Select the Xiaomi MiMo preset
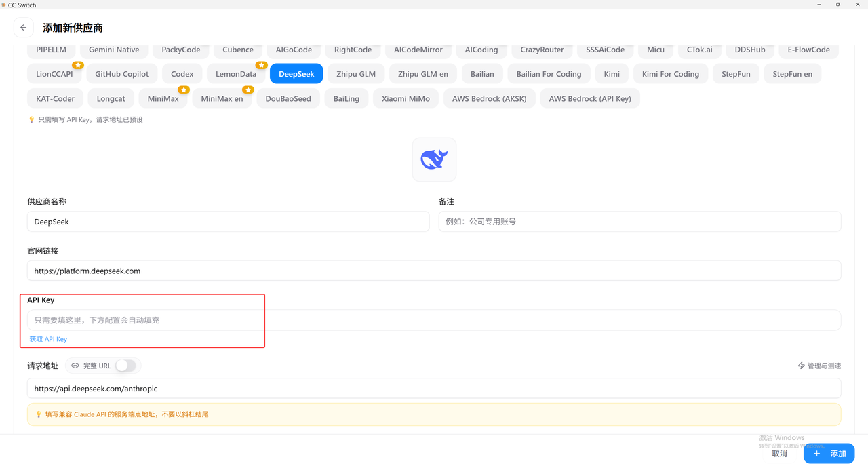Image resolution: width=868 pixels, height=472 pixels. click(406, 98)
